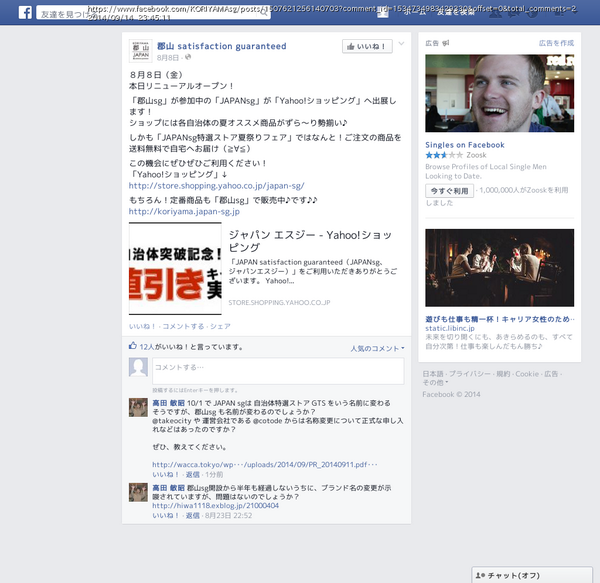Open the blank profile avatar beside comment box
The height and width of the screenshot is (583, 600).
pyautogui.click(x=138, y=367)
